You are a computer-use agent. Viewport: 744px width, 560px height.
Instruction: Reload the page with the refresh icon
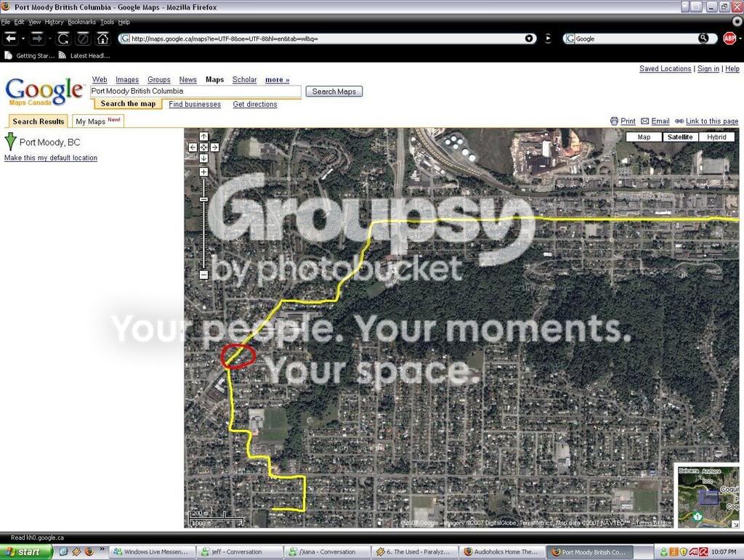(63, 38)
